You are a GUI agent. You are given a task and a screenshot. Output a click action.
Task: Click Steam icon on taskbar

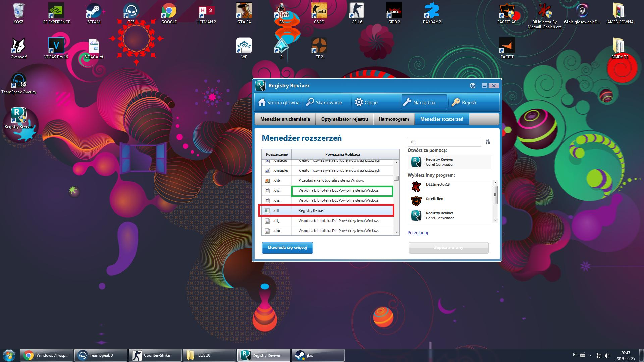pos(318,355)
